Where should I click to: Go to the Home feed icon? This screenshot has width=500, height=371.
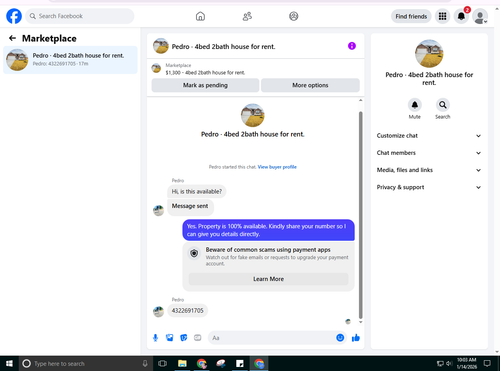pos(200,16)
